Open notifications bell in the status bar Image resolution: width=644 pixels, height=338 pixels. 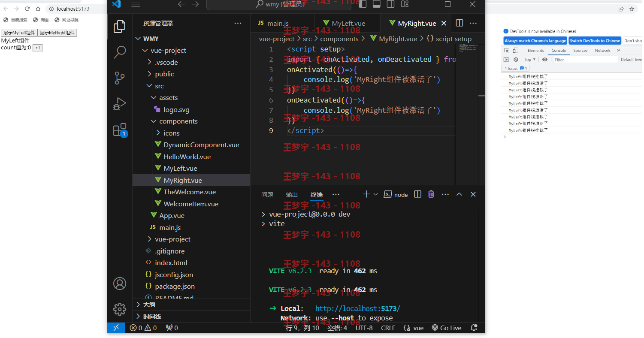tap(474, 328)
